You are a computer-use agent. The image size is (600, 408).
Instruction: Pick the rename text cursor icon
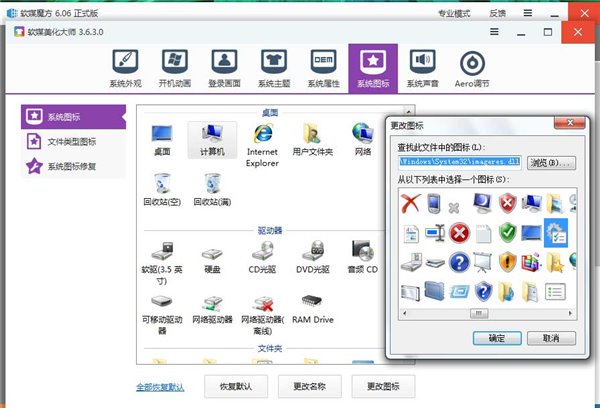pyautogui.click(x=435, y=233)
